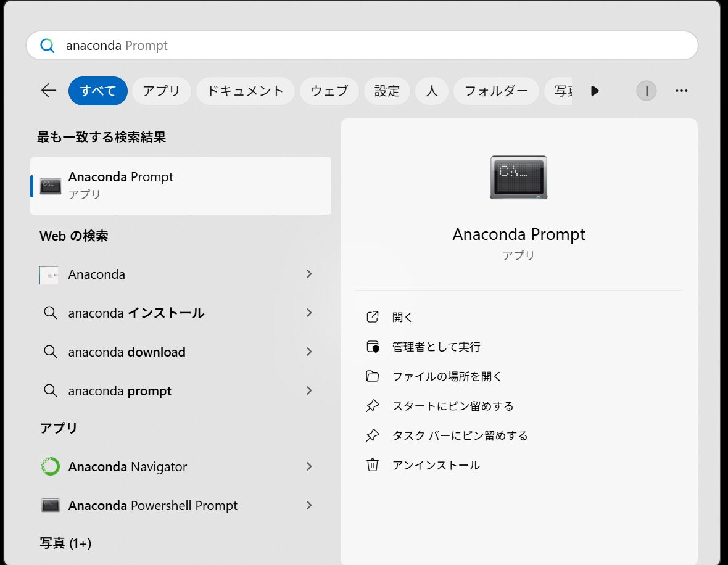Click magnifier icon beside anaconda download
The image size is (728, 565).
[50, 352]
